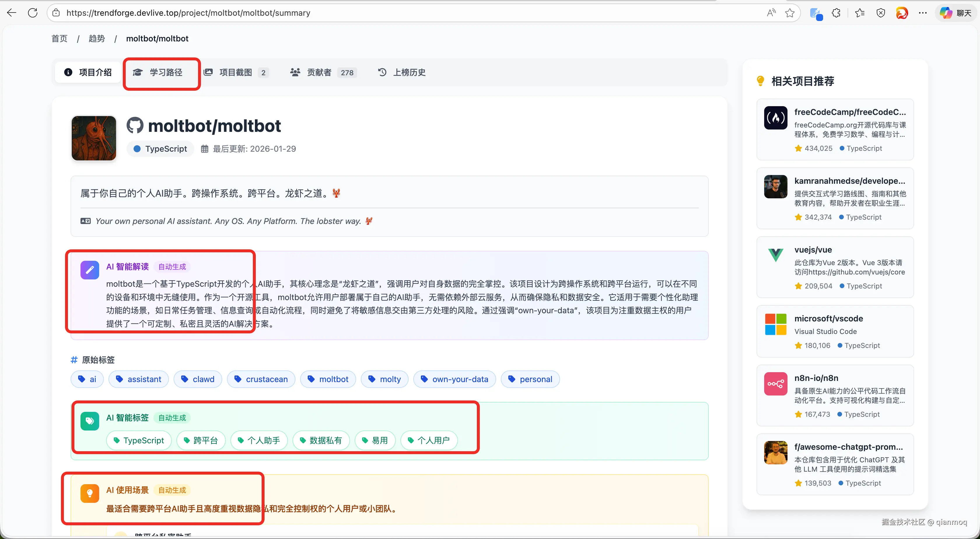
Task: Click the image icon beside 项目截图
Action: pyautogui.click(x=209, y=72)
